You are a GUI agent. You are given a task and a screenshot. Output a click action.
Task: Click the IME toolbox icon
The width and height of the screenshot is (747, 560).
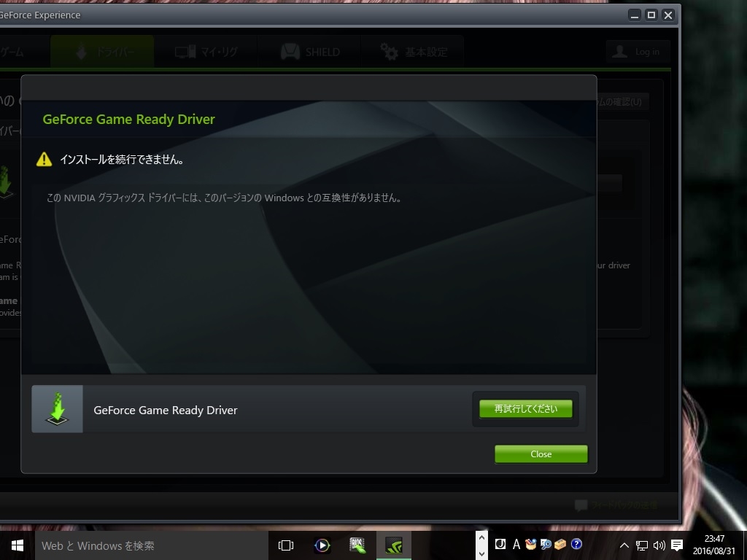click(x=561, y=544)
